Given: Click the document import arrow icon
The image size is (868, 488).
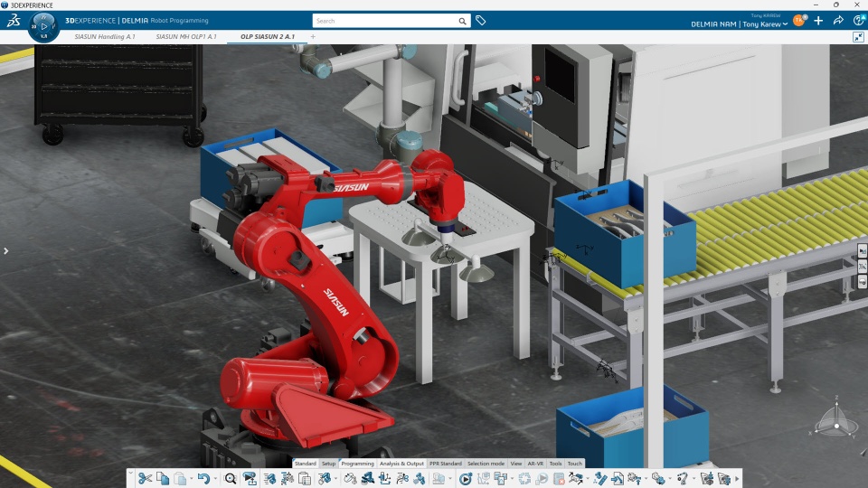Looking at the screenshot, I should pos(618,479).
